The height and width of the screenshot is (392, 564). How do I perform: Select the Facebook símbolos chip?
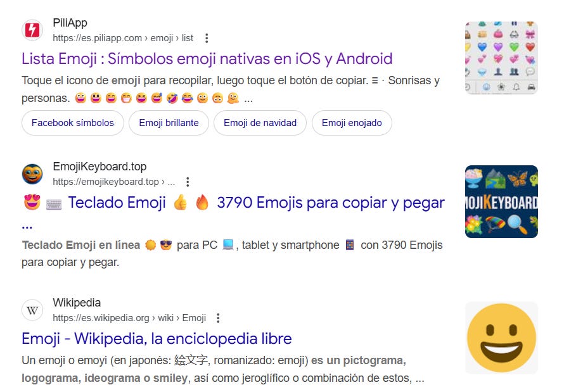[x=73, y=123]
